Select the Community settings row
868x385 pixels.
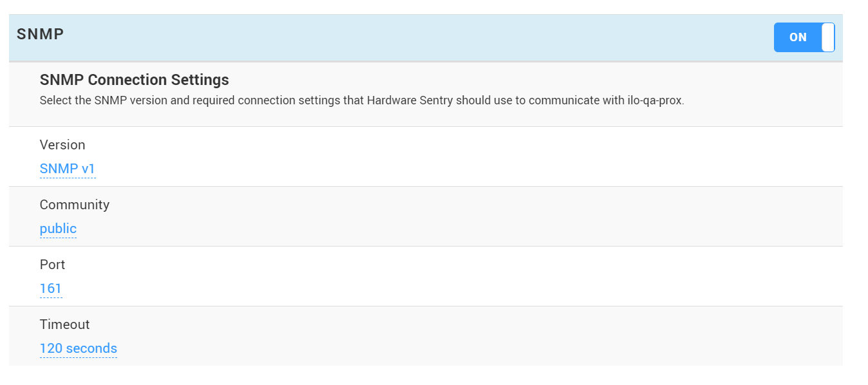pyautogui.click(x=258, y=216)
